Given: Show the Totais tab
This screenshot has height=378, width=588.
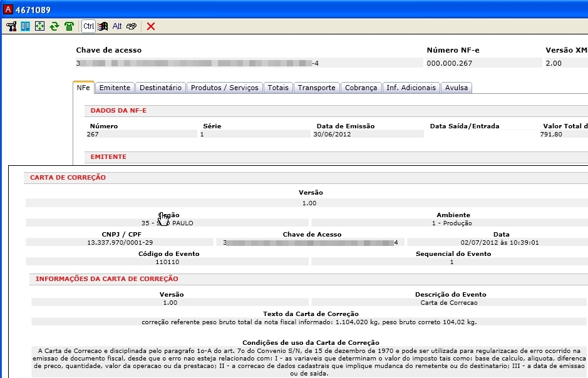Looking at the screenshot, I should pyautogui.click(x=278, y=88).
